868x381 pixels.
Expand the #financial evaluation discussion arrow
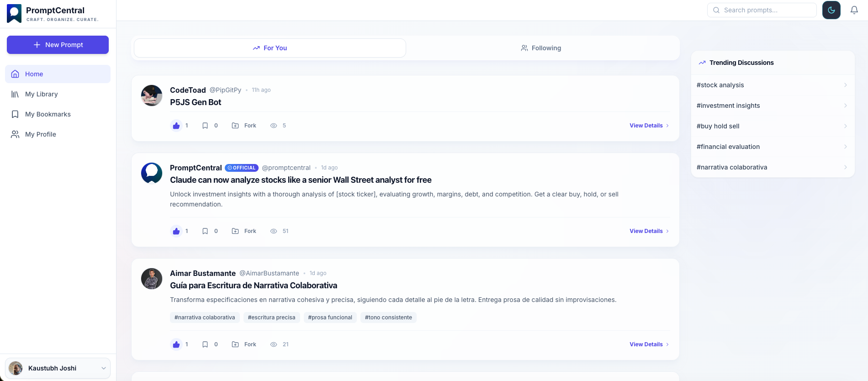[845, 147]
